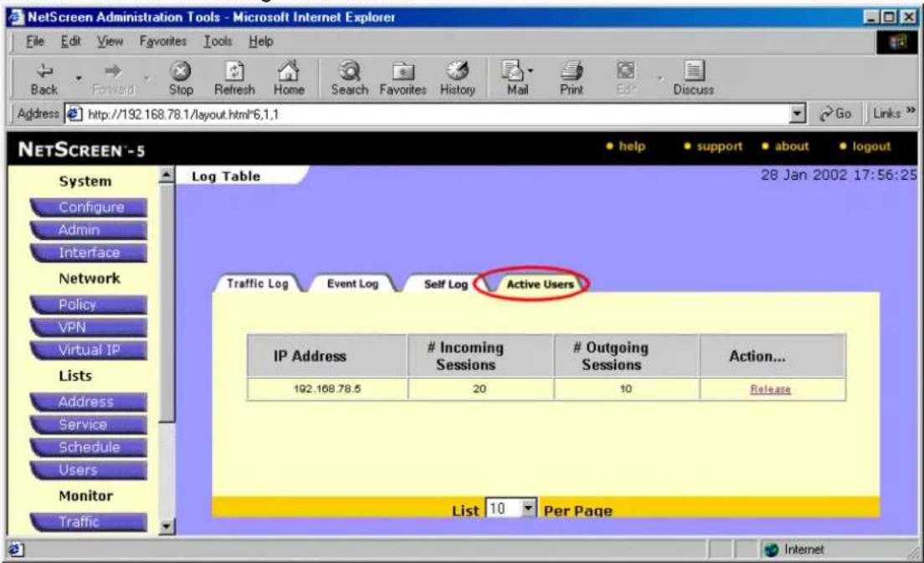
Task: Click the incoming sessions value 20
Action: click(480, 389)
